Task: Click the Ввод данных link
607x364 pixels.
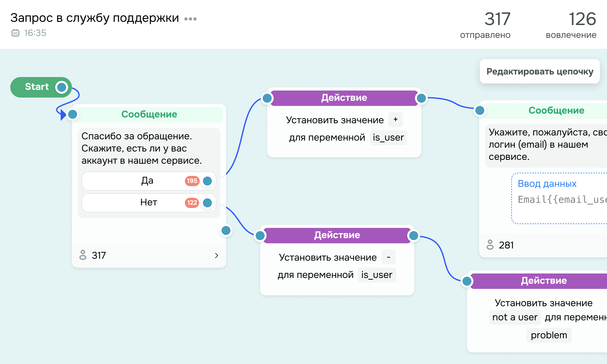Action: click(x=547, y=184)
